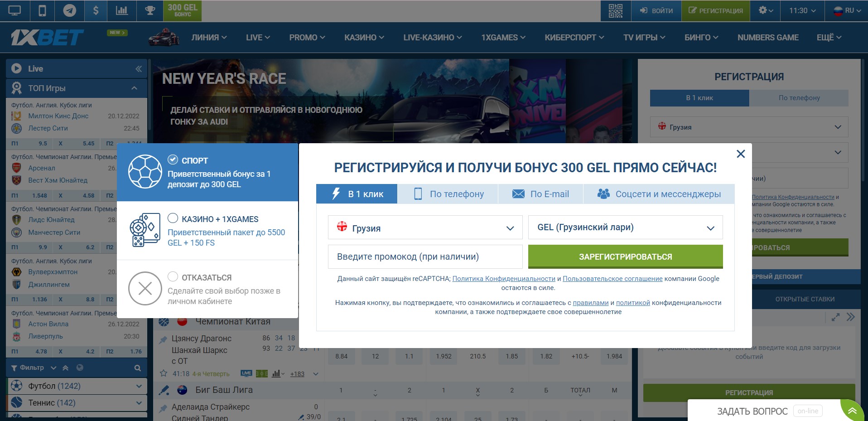
Task: Click the sidebar search magnifier icon
Action: coord(138,368)
